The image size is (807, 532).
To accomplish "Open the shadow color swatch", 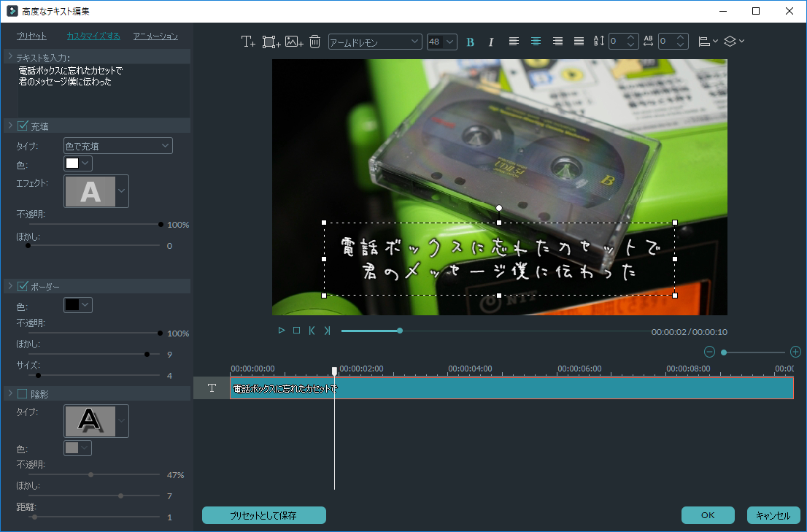I will click(78, 447).
